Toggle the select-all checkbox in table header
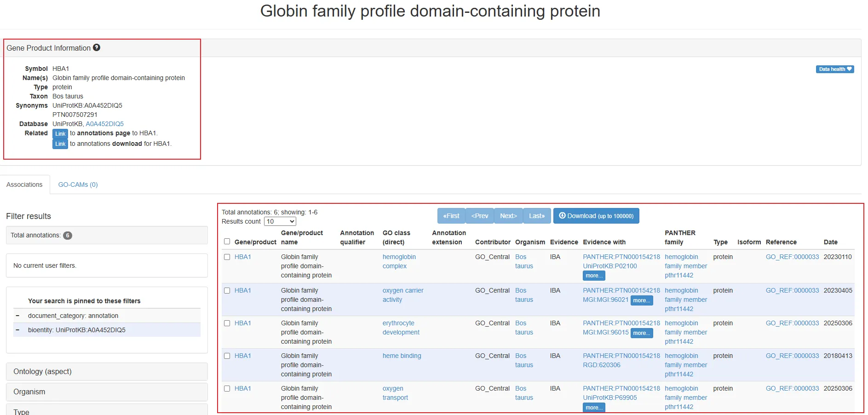This screenshot has width=868, height=415. (227, 242)
